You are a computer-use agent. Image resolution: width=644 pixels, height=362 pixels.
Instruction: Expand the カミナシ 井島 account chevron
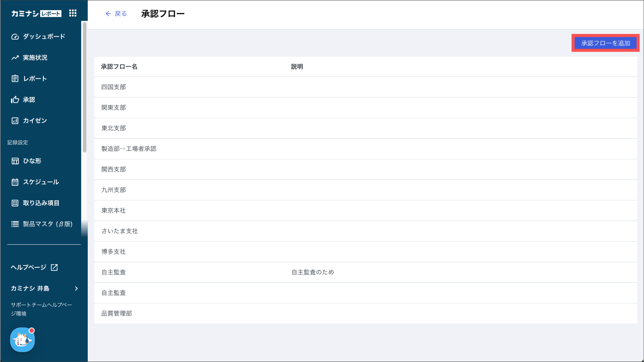pyautogui.click(x=76, y=288)
